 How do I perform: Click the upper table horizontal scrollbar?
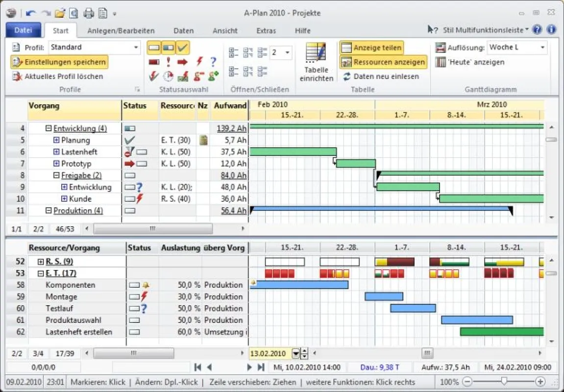coord(152,228)
